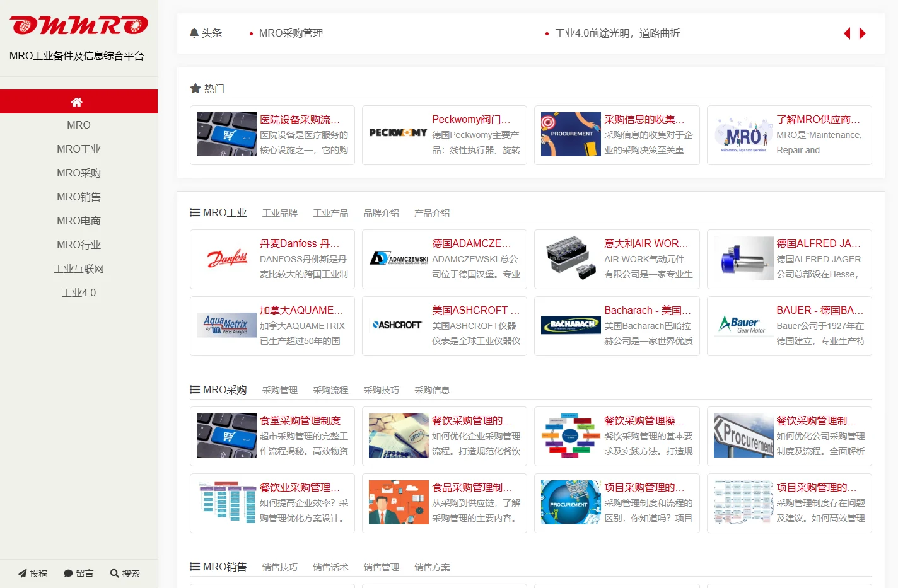Viewport: 898px width, 588px height.
Task: Open the 采购管理 sub-category tab
Action: coord(280,390)
